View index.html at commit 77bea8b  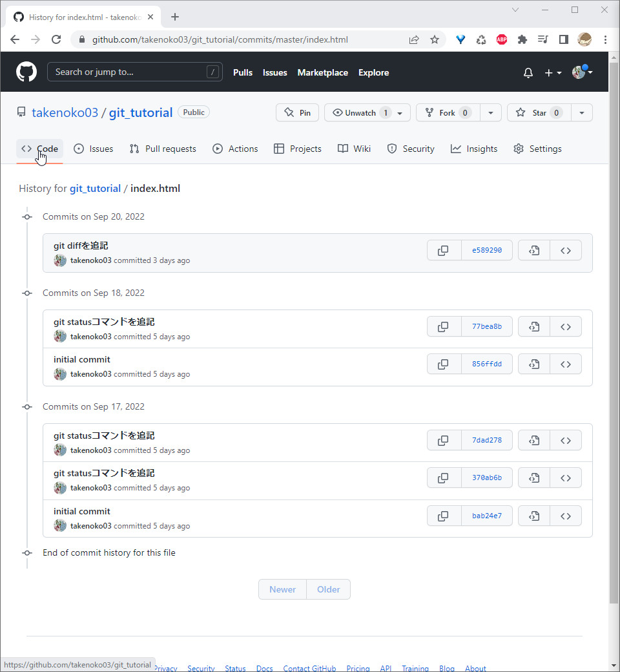coord(534,326)
